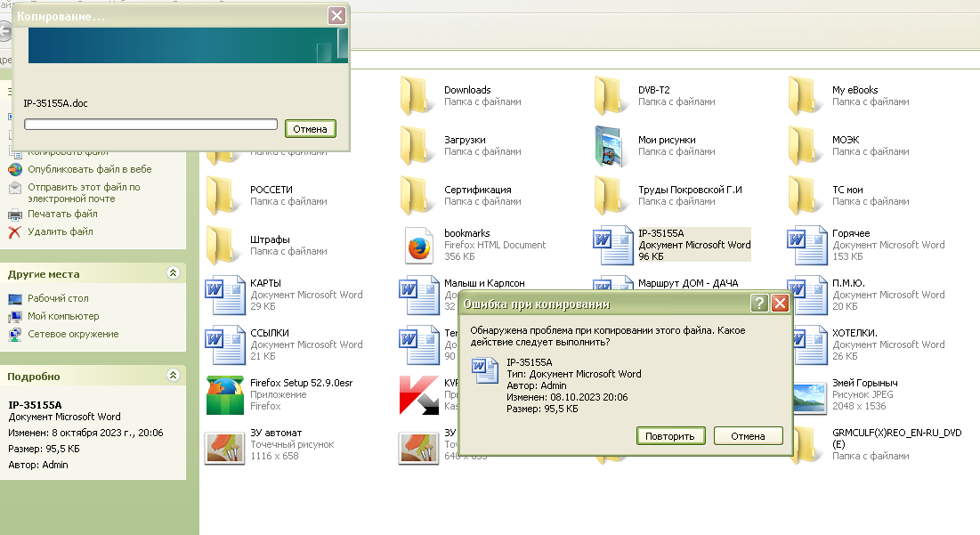Click the copy progress bar
This screenshot has width=980, height=535.
coord(150,124)
